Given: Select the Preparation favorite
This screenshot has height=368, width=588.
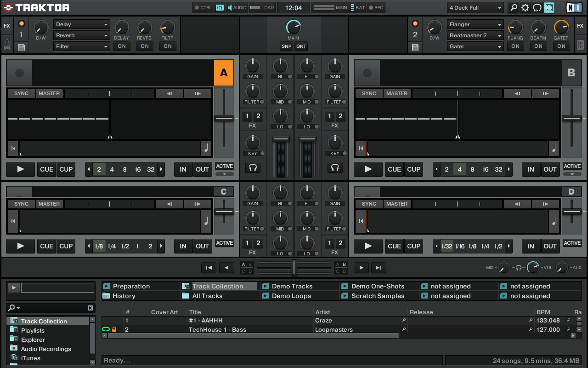Looking at the screenshot, I should 131,286.
